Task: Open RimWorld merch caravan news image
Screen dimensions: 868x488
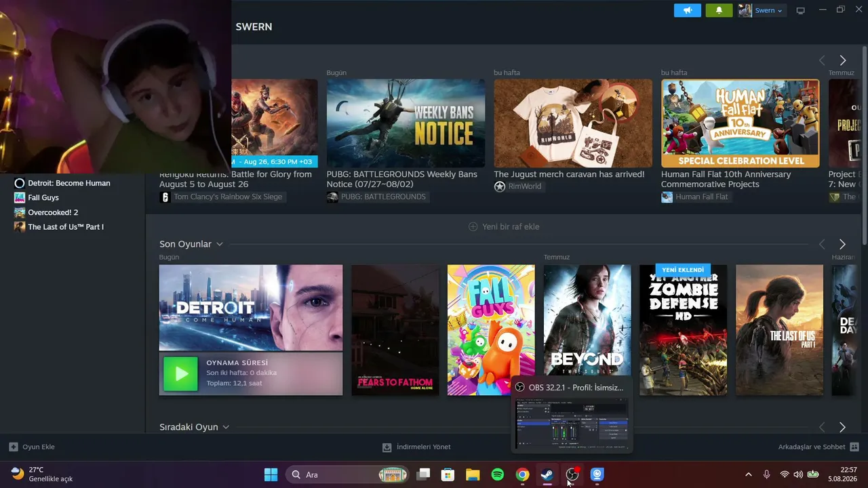Action: (573, 123)
